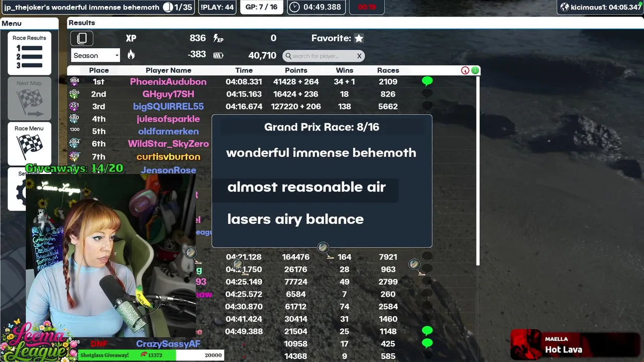Click the green status icon in header

tap(475, 70)
